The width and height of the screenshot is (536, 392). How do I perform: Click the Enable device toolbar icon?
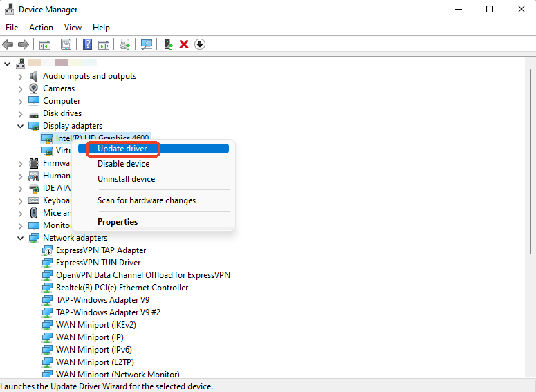coord(169,44)
